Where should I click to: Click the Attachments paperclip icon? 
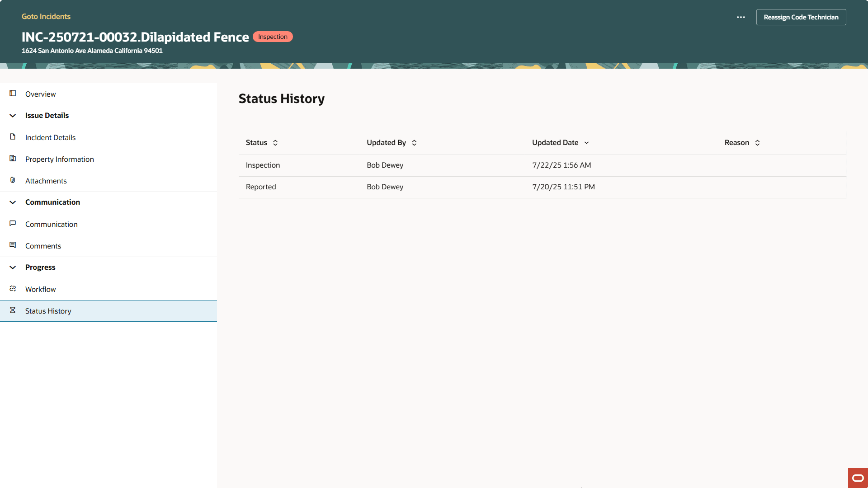coord(13,180)
